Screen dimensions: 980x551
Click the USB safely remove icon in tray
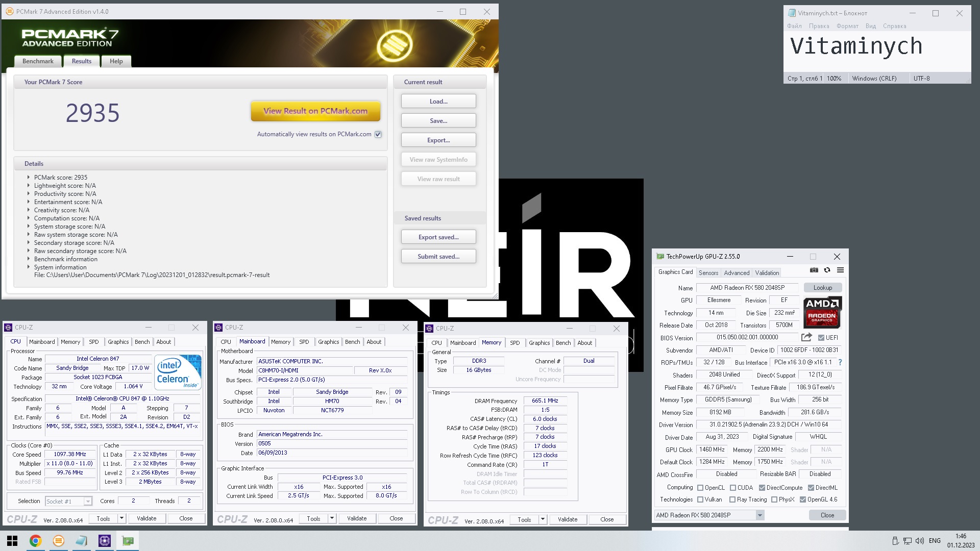tap(895, 541)
